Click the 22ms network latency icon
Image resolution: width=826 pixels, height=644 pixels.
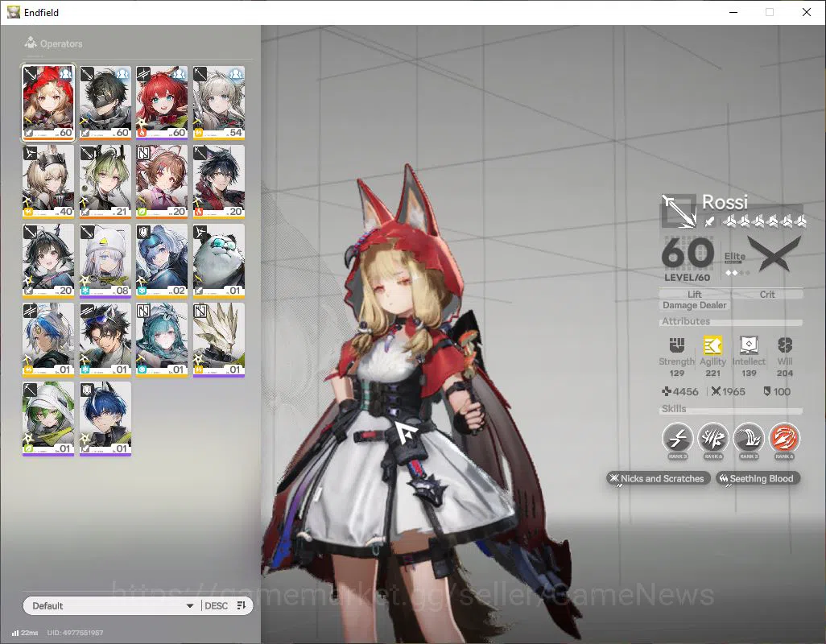(x=15, y=633)
